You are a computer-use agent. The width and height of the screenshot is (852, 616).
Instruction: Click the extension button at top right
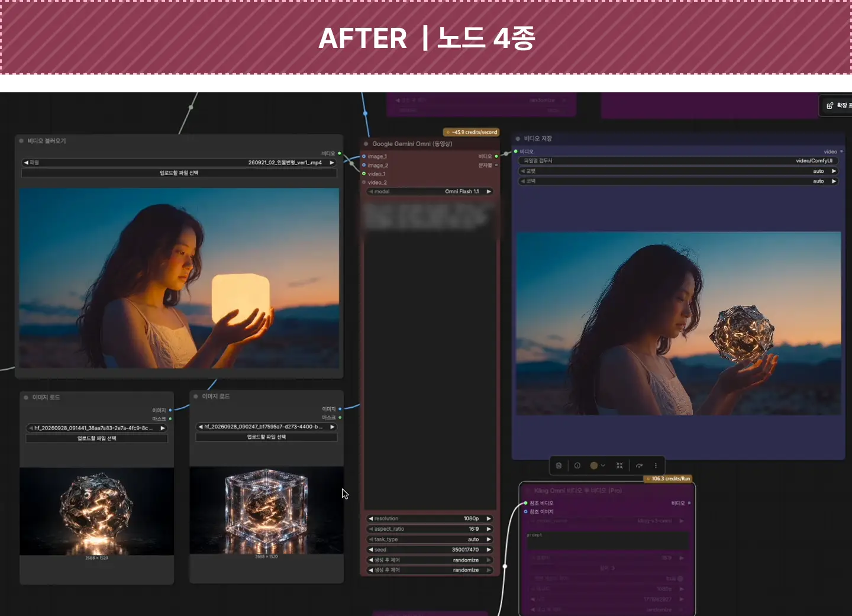[836, 105]
